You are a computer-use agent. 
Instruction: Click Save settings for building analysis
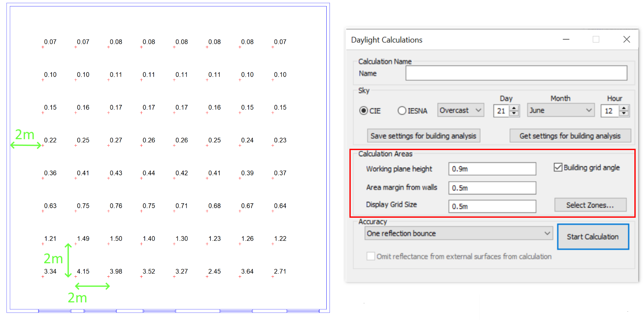click(424, 136)
